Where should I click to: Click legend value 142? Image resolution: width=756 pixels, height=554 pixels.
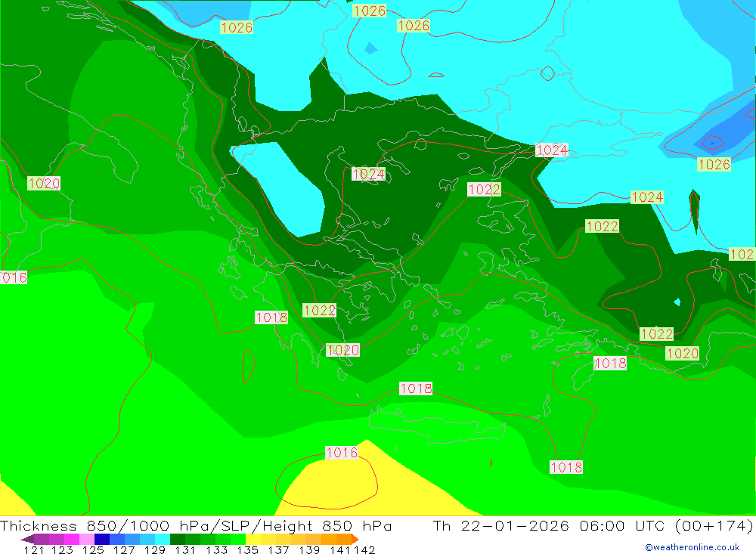point(364,550)
